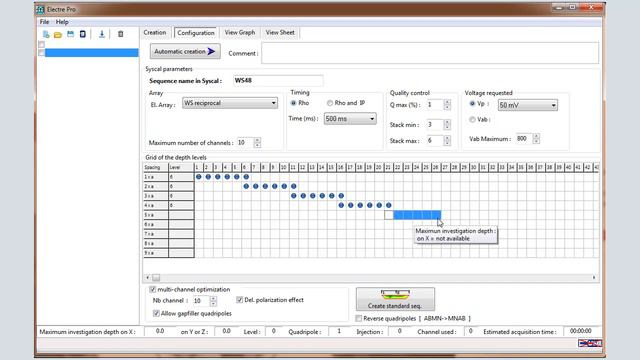Click the blue arrow on Automatic creation

pyautogui.click(x=211, y=51)
